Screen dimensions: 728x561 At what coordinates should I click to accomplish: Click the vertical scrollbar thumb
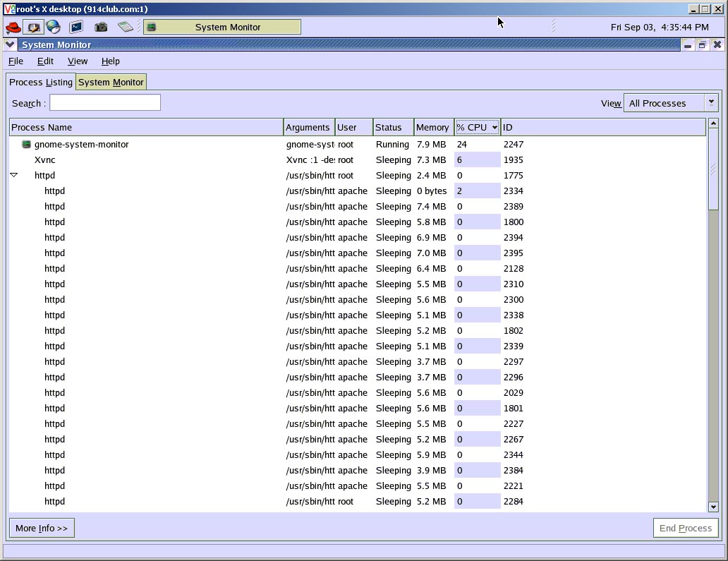[x=713, y=169]
